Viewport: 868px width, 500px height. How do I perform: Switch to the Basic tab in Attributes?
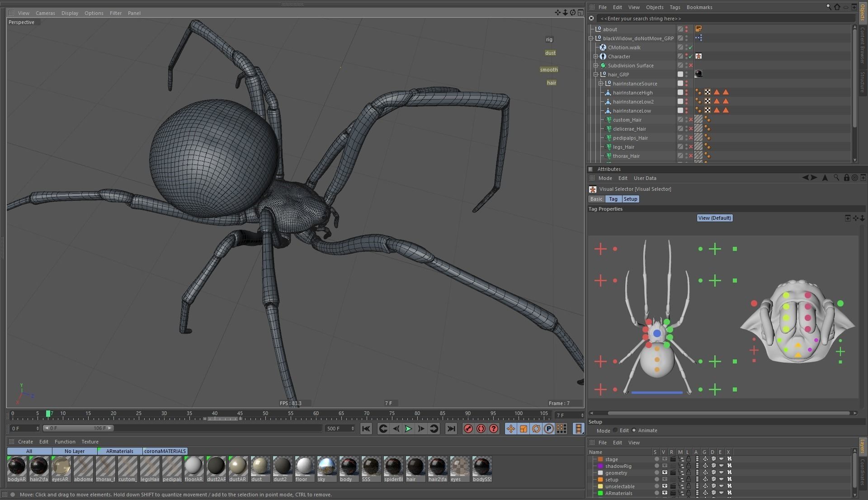pos(596,199)
